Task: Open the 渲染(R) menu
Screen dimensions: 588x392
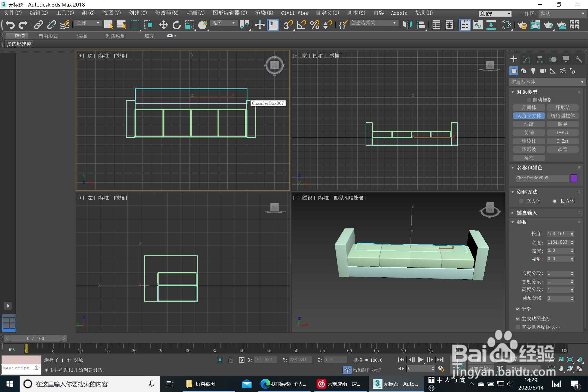Action: pyautogui.click(x=264, y=13)
